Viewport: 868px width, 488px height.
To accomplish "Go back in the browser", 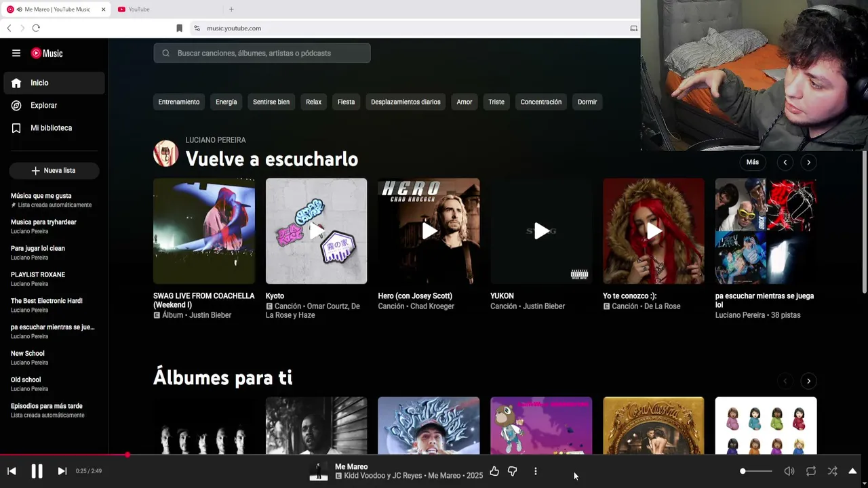I will [9, 28].
